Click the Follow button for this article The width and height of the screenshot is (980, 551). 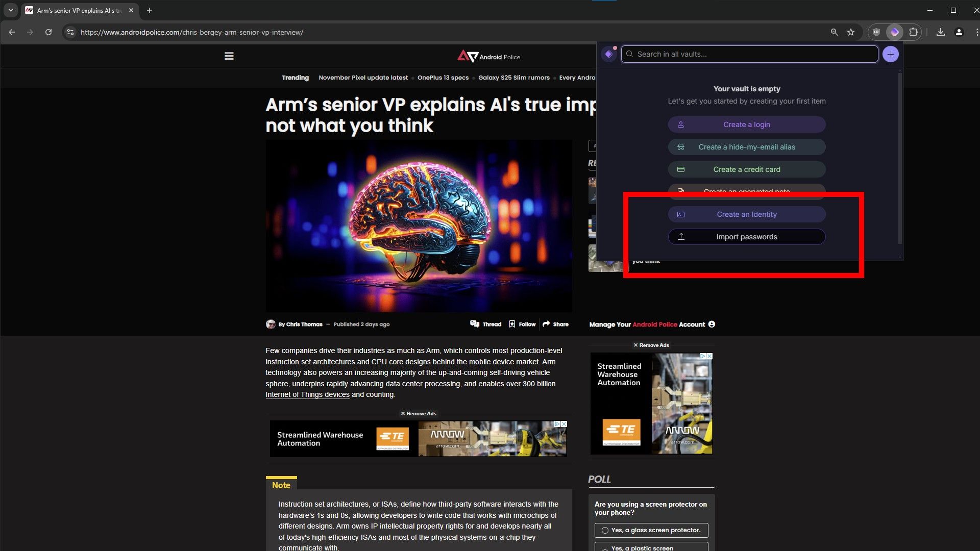(x=522, y=324)
